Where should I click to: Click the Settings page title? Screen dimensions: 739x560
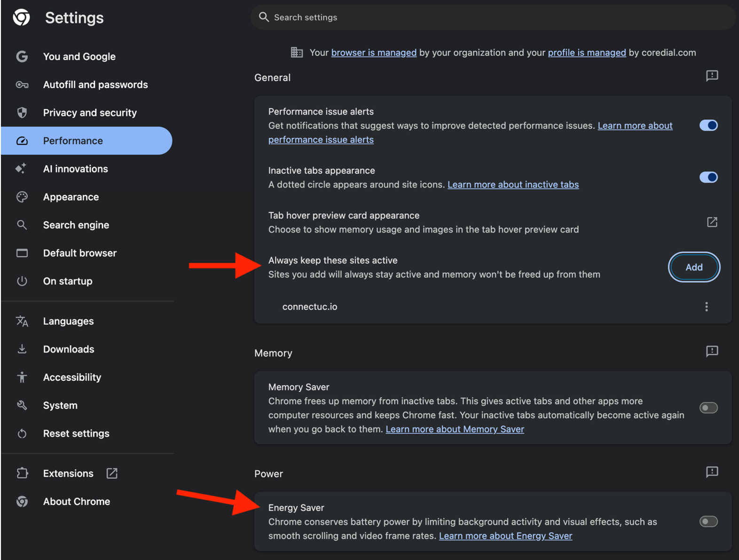click(x=74, y=18)
